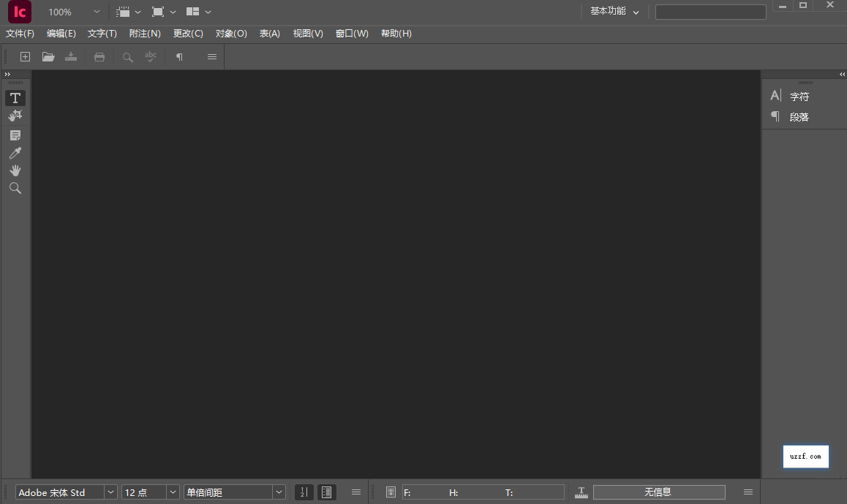The width and height of the screenshot is (847, 504).
Task: Select the Position tool
Action: 15,116
